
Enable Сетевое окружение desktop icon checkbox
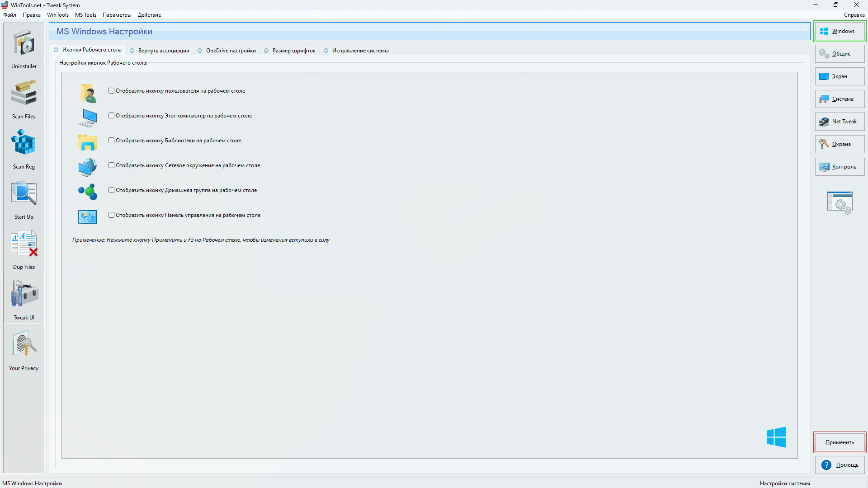pos(111,165)
